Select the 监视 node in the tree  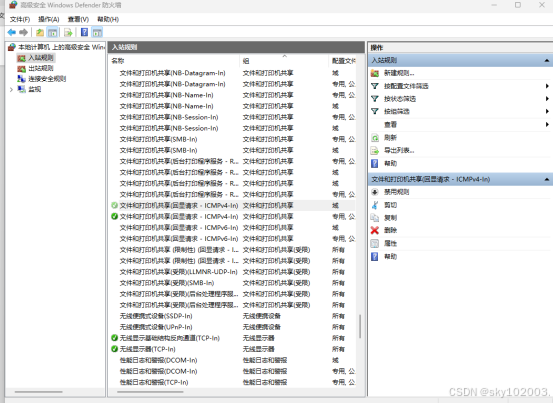pos(30,89)
